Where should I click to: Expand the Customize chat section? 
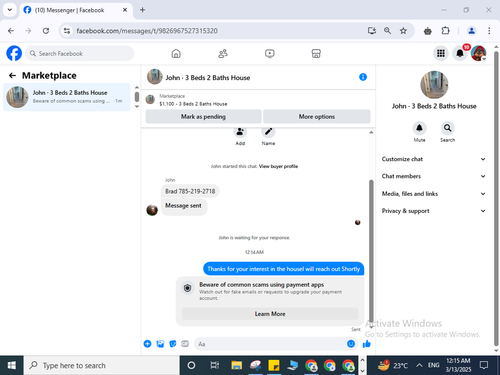tap(433, 159)
